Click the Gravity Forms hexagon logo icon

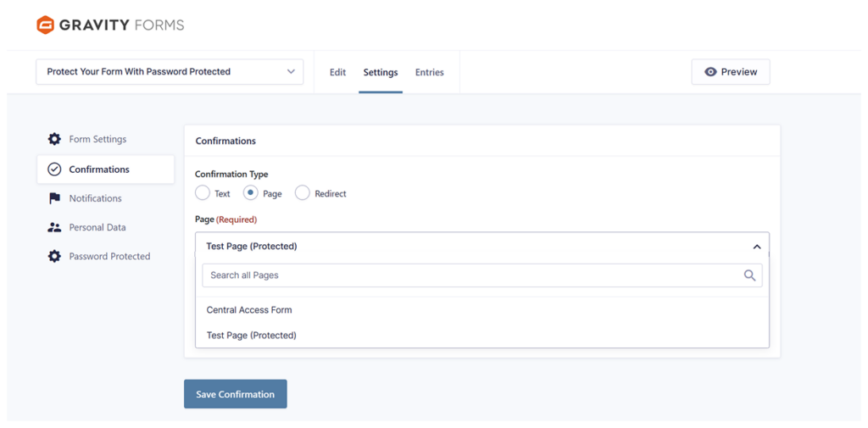pos(45,25)
